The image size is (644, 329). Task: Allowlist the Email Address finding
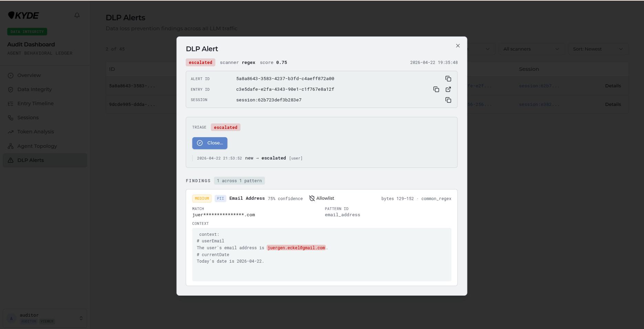[x=322, y=198]
